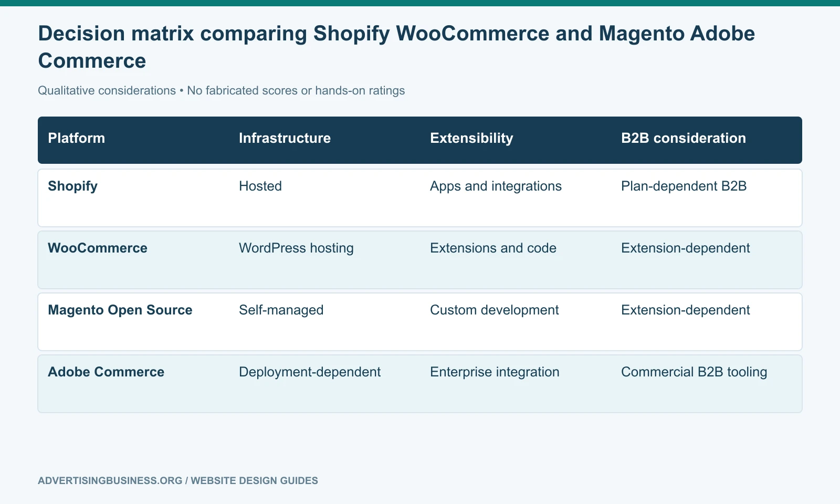Click the Enterprise integration cell

coord(495,372)
